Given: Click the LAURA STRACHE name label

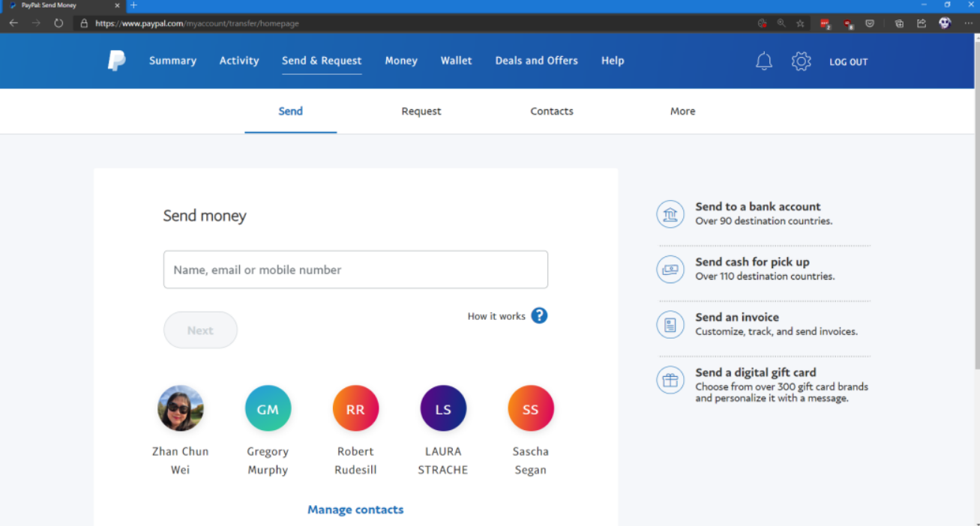Looking at the screenshot, I should click(443, 461).
